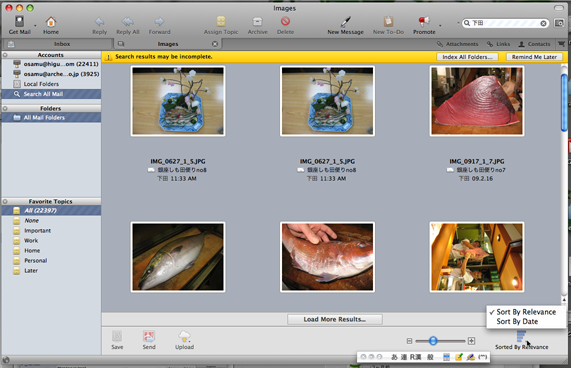Open the restaurant interior thumbnail
The height and width of the screenshot is (368, 571).
tap(477, 257)
